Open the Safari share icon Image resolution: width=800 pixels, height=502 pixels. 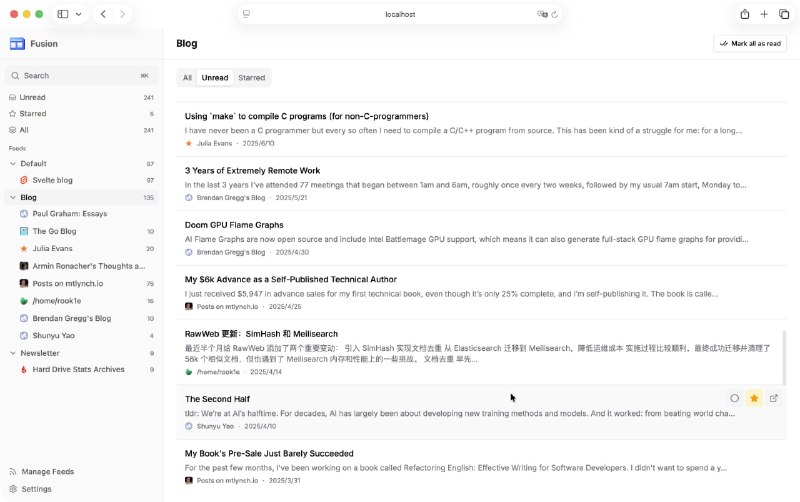pos(744,14)
